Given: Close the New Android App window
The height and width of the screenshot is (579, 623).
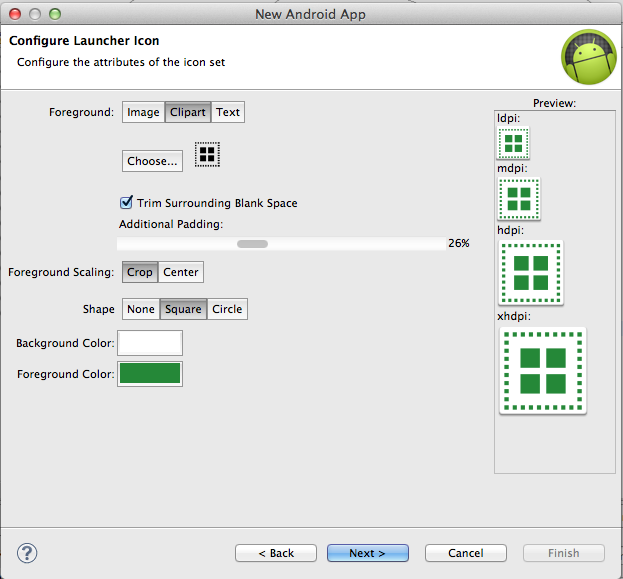Looking at the screenshot, I should click(x=15, y=14).
